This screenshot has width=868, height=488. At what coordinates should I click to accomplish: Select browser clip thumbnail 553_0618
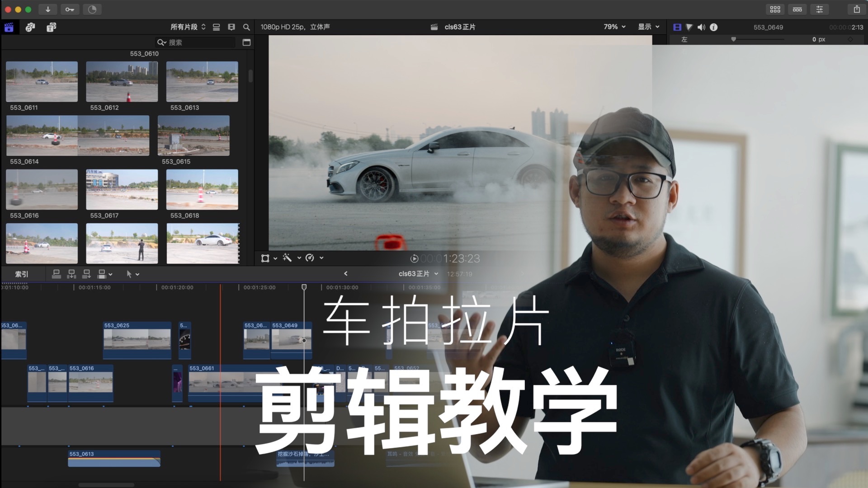(202, 189)
